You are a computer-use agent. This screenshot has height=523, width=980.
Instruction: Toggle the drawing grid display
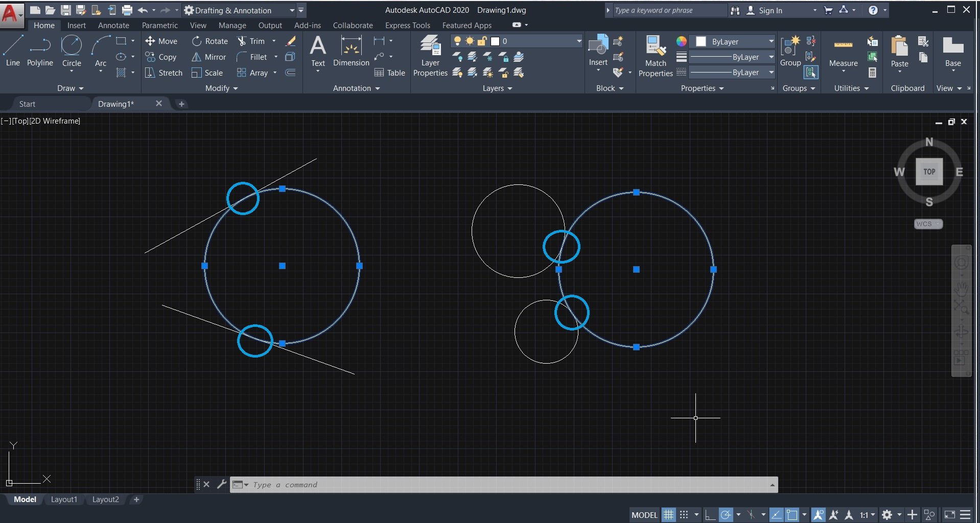pos(668,514)
